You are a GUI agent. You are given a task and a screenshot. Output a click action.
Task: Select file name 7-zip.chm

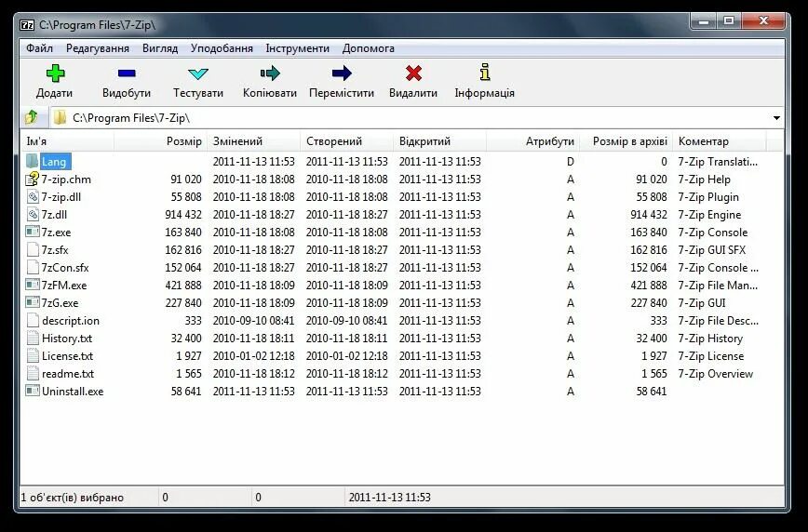[66, 180]
